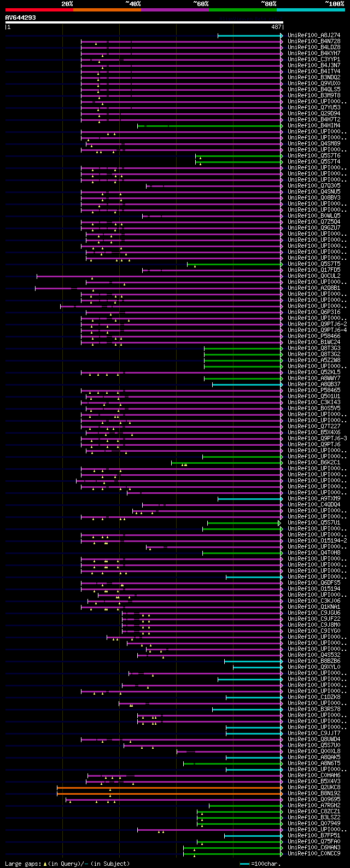This screenshot has height=868, width=350.
Task: Click UniRef100_B4KYH7 hit label
Action: click(x=314, y=54)
